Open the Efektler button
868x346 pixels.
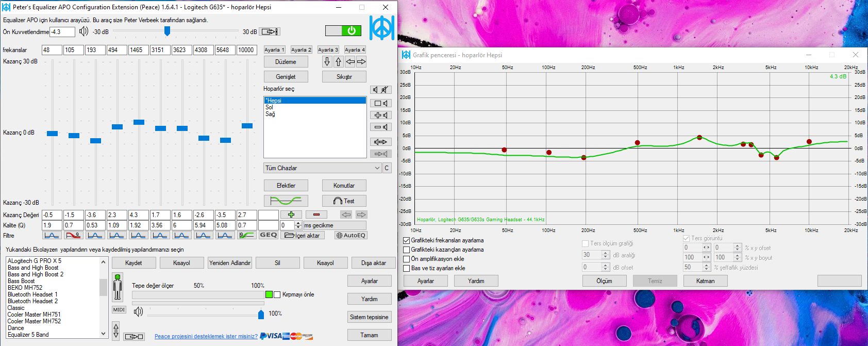[286, 186]
